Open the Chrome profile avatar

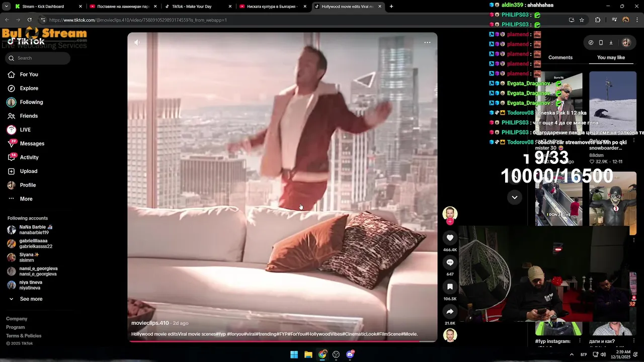tap(625, 20)
